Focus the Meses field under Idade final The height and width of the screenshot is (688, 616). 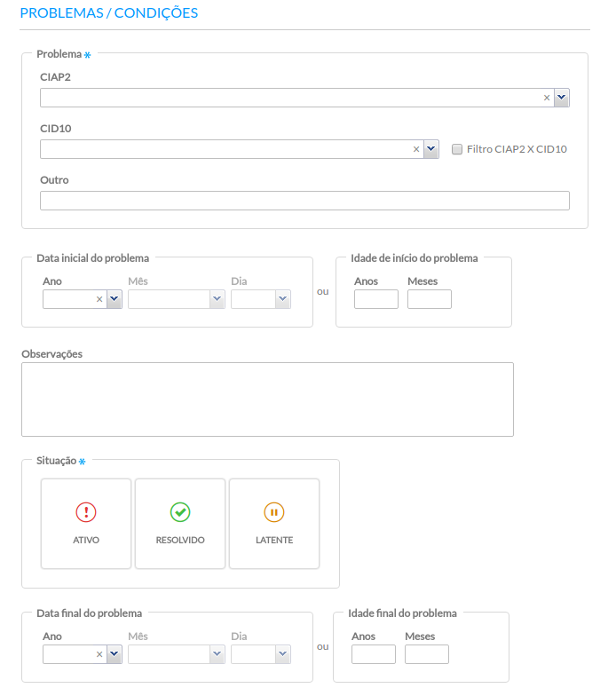click(427, 654)
